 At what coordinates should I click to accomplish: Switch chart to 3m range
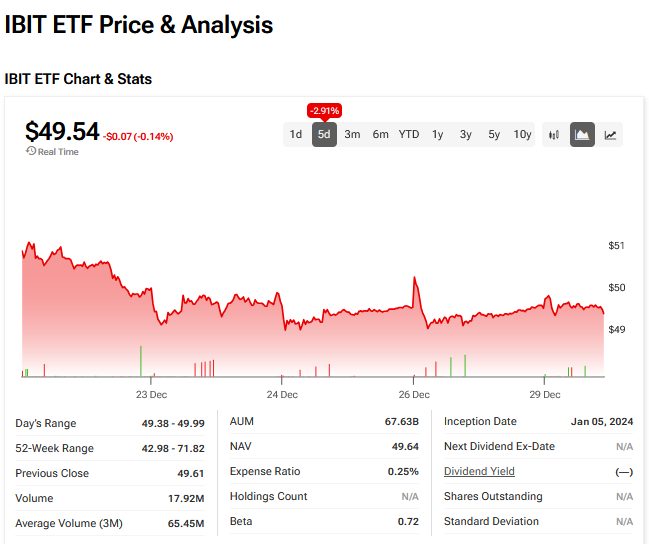click(352, 134)
